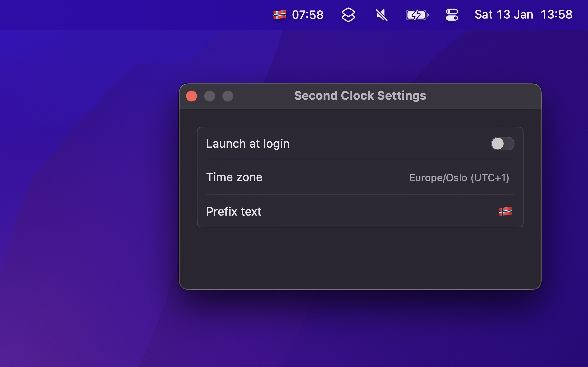Screen dimensions: 588x367
Task: Click the 07:58 second clock time display
Action: tap(307, 15)
